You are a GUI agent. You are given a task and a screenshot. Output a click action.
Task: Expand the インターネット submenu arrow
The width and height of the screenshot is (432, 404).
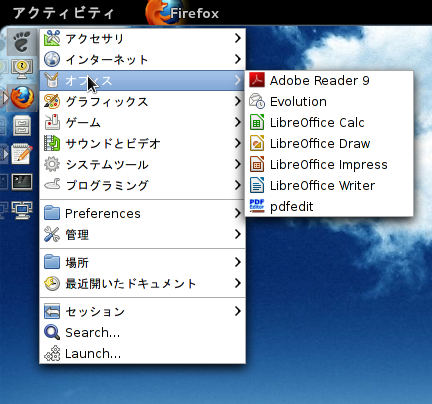pyautogui.click(x=237, y=59)
